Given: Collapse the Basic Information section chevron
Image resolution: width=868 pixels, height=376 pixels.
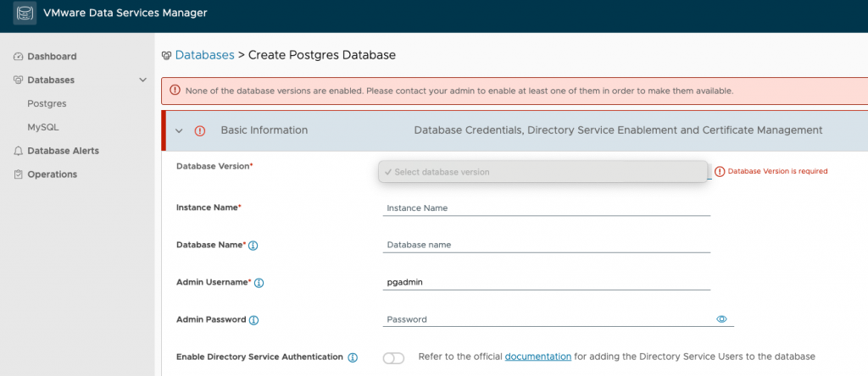Looking at the screenshot, I should 179,131.
